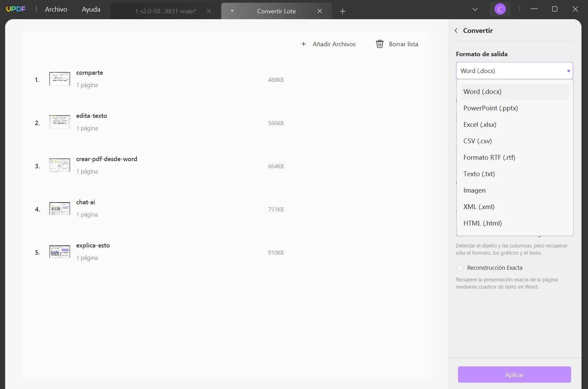Choose HTML (.html) output format
This screenshot has height=389, width=588.
(x=515, y=223)
